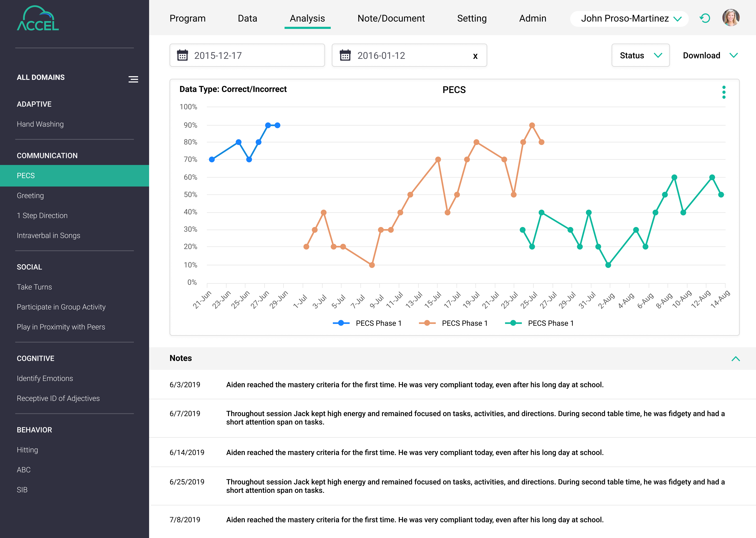Select Hand Washing under ADAPTIVE
This screenshot has height=538, width=756.
(x=40, y=124)
